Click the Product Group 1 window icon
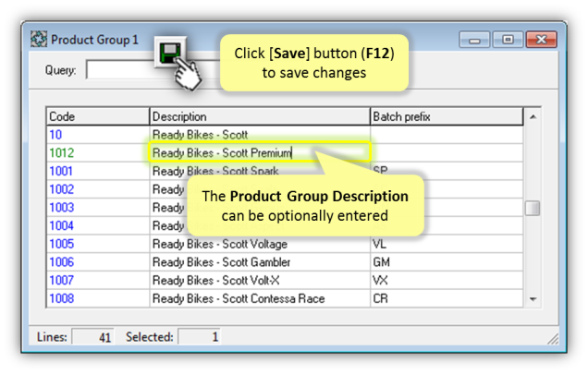 coord(39,39)
